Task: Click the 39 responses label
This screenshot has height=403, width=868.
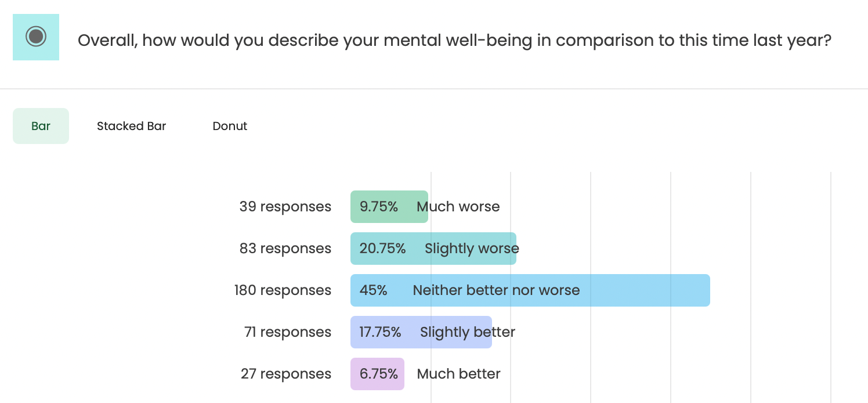Action: click(x=285, y=207)
